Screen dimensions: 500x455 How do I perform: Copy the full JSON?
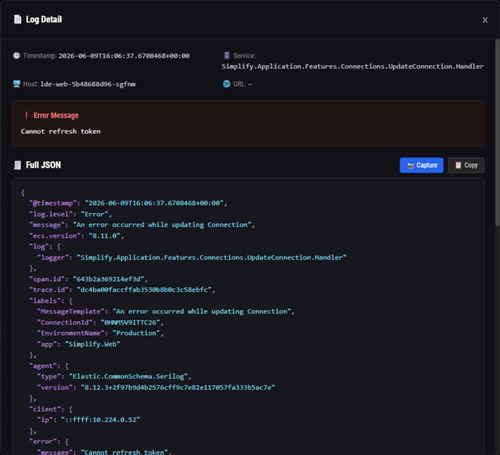tap(466, 165)
